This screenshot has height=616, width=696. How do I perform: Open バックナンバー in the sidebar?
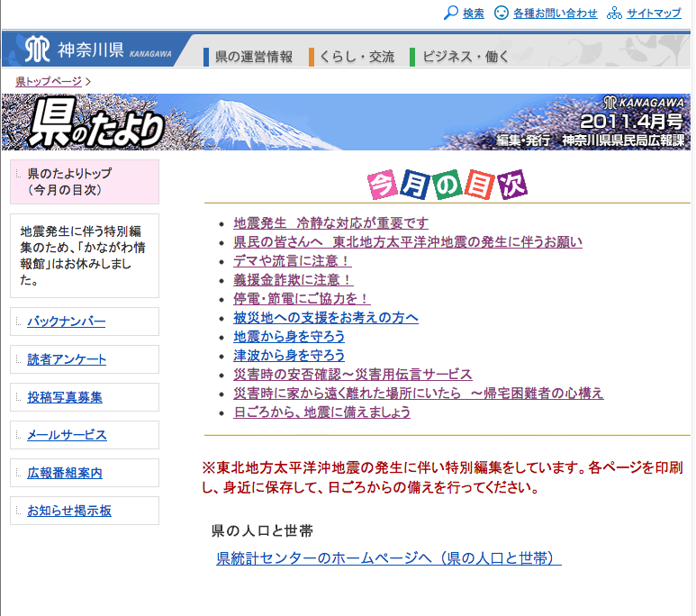click(66, 322)
